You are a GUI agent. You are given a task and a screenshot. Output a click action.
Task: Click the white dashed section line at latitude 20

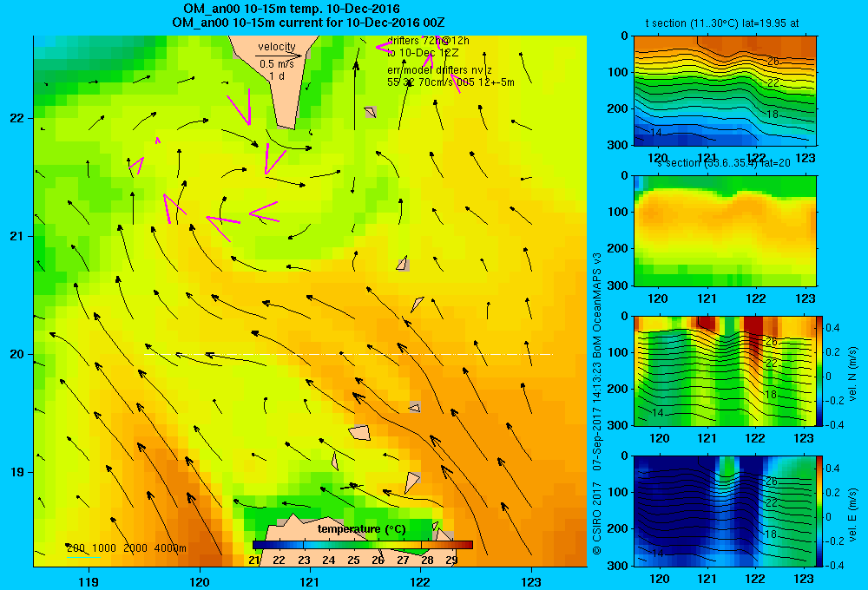click(348, 354)
